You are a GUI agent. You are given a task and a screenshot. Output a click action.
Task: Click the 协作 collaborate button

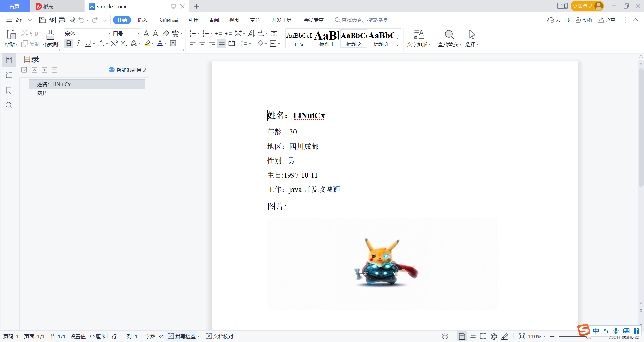click(x=584, y=20)
